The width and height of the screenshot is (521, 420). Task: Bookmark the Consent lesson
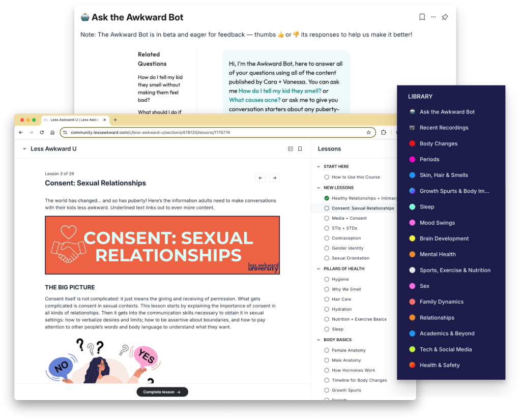click(300, 149)
